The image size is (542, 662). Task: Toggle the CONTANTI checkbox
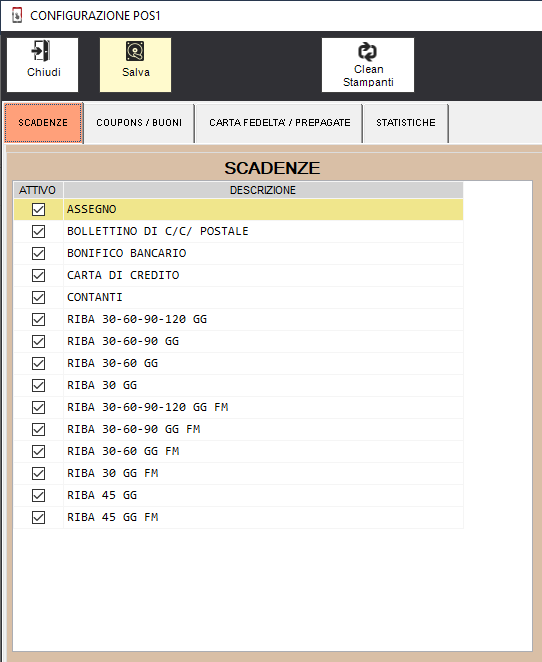tap(38, 297)
